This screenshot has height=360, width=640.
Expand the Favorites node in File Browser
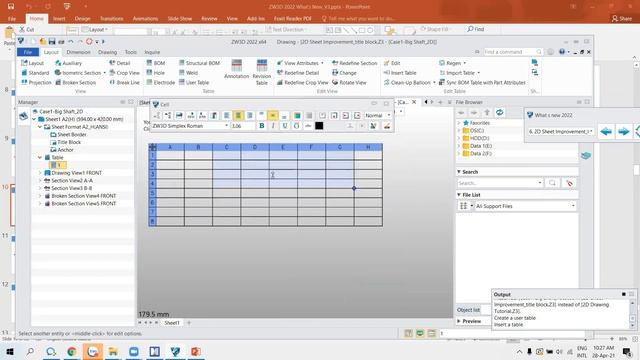click(x=459, y=123)
